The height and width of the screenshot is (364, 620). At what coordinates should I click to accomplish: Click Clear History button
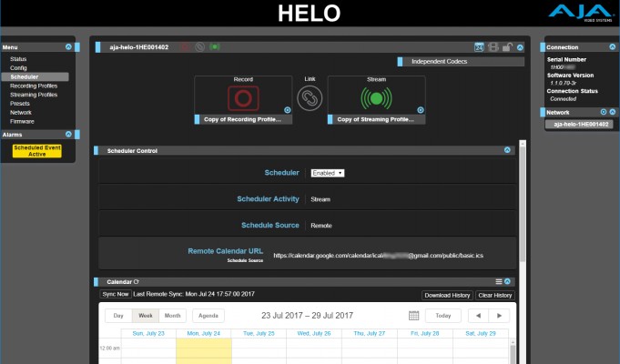[x=494, y=295]
